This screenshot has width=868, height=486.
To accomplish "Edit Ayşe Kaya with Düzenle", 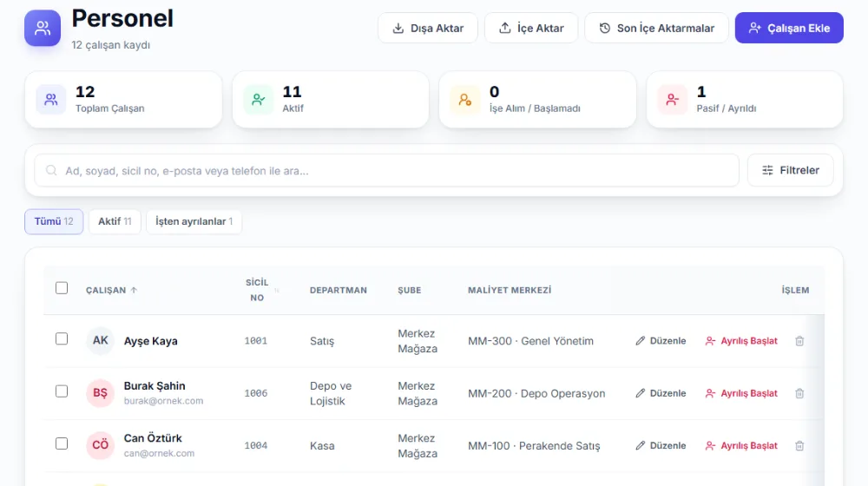I will tap(661, 341).
